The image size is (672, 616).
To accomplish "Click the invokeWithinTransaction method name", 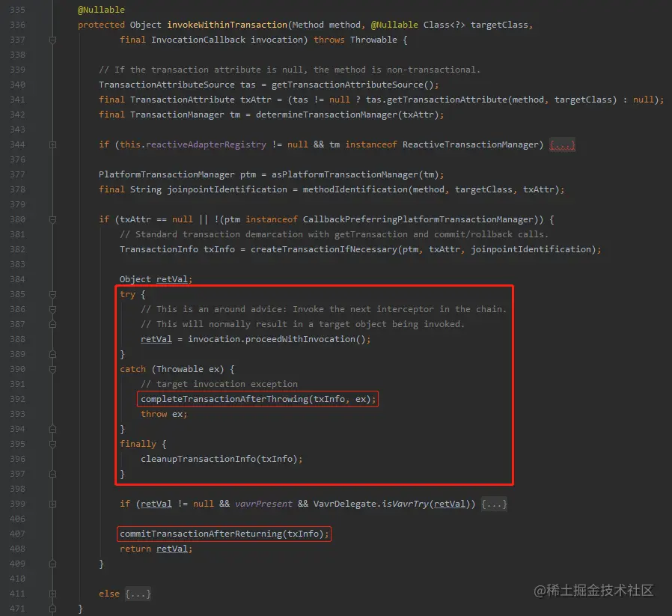I will pyautogui.click(x=227, y=25).
